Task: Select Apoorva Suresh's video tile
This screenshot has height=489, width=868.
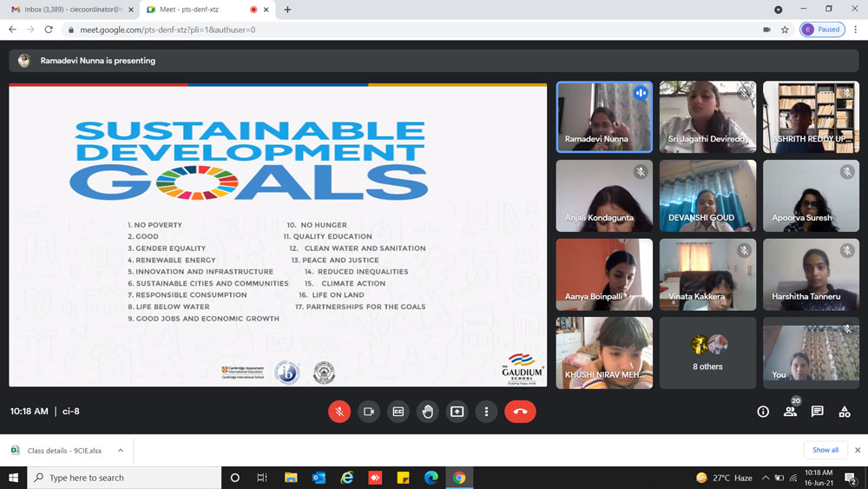Action: (x=811, y=195)
